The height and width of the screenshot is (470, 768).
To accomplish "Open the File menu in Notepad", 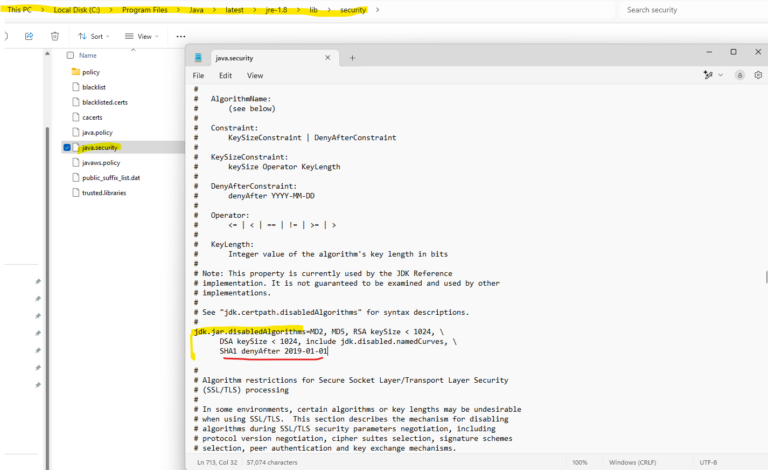I will [198, 75].
